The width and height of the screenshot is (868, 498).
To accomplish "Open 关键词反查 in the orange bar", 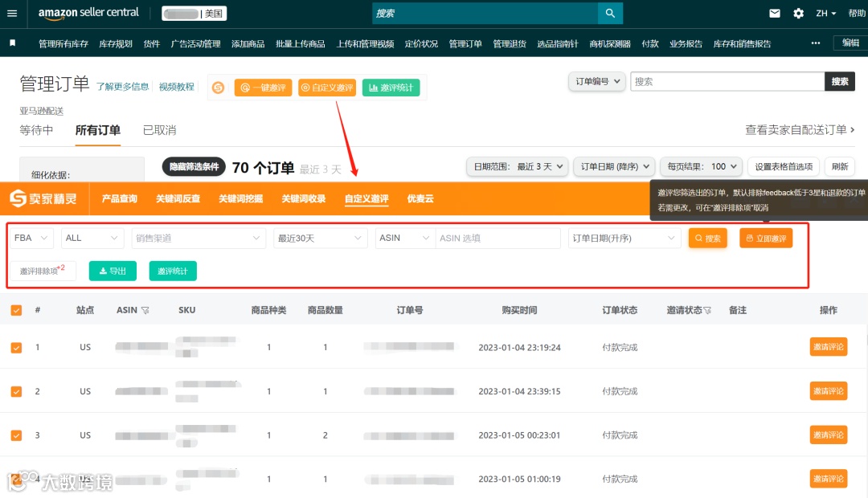I will 178,198.
